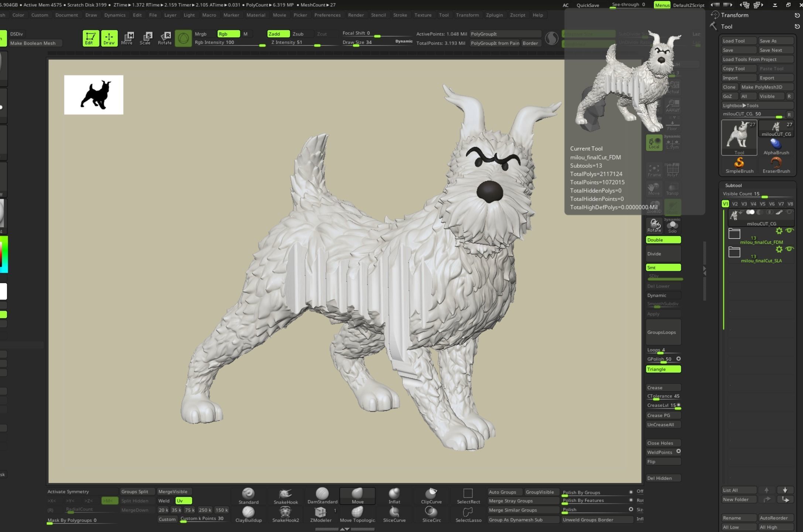This screenshot has width=803, height=532.
Task: Select the Inflat brush
Action: [394, 496]
